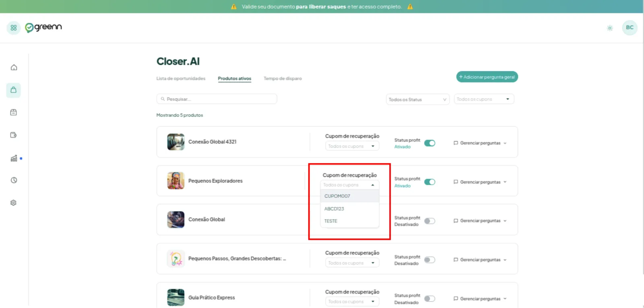The width and height of the screenshot is (644, 308).
Task: Open the Todos os Status filter dropdown
Action: 418,99
